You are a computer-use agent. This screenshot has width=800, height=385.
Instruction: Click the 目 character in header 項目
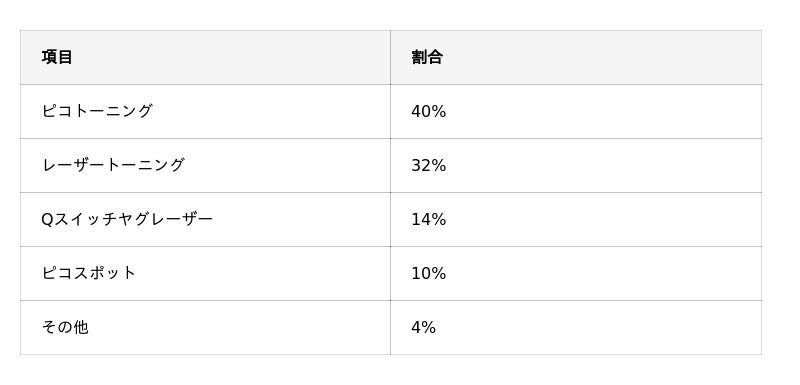[x=65, y=57]
